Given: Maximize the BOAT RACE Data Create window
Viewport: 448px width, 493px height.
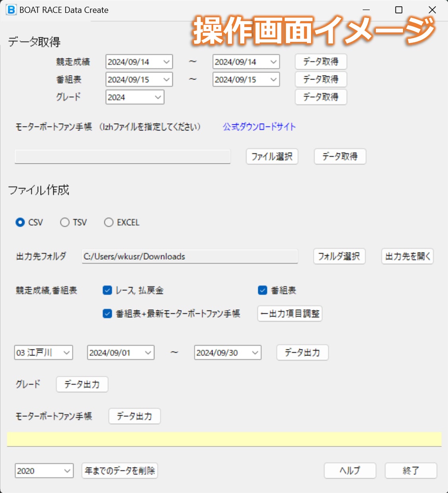Looking at the screenshot, I should pyautogui.click(x=399, y=10).
